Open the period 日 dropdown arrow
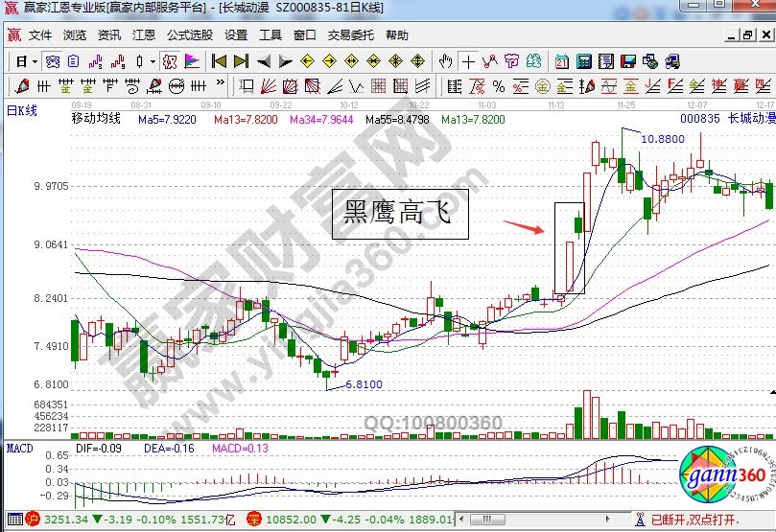Screen dimensions: 776x532 [35, 61]
